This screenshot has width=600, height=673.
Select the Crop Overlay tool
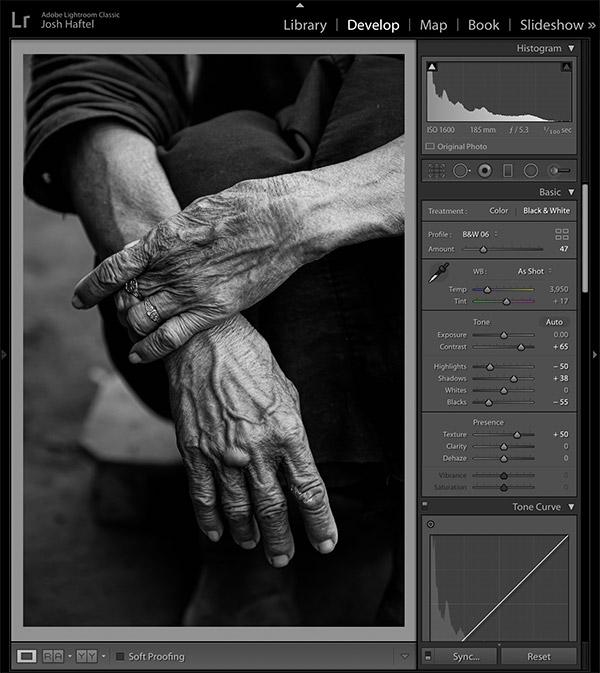(x=436, y=171)
